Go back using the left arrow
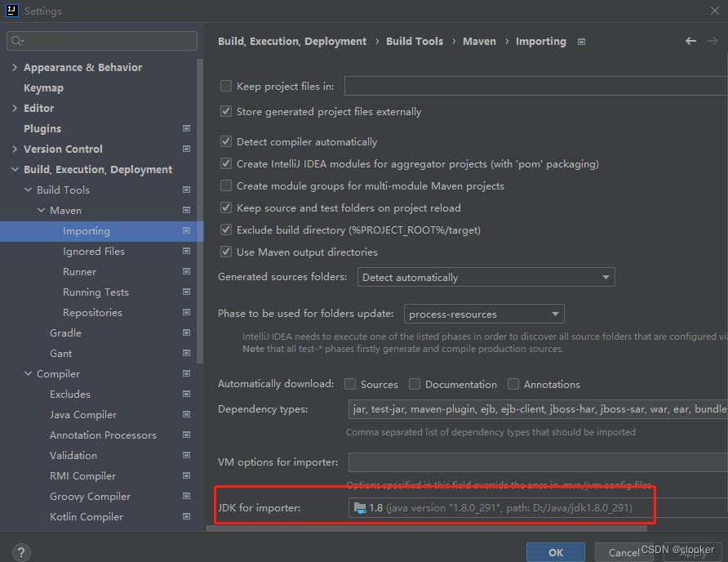This screenshot has width=728, height=562. (690, 41)
